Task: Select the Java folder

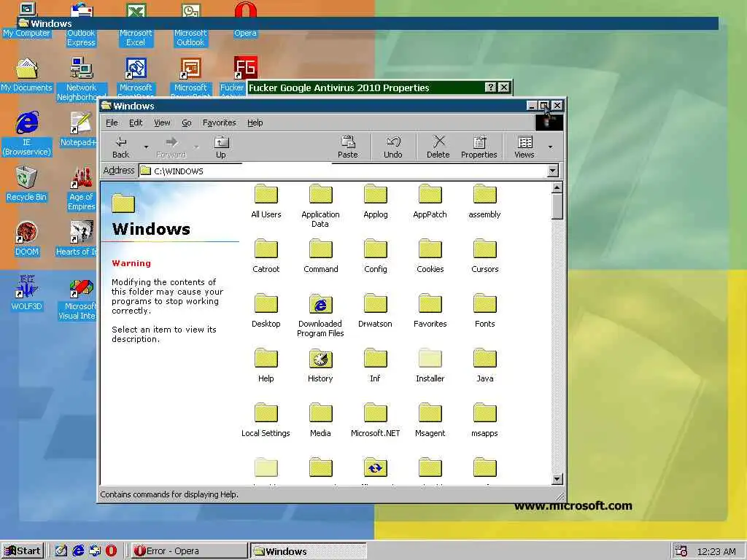Action: pos(485,365)
